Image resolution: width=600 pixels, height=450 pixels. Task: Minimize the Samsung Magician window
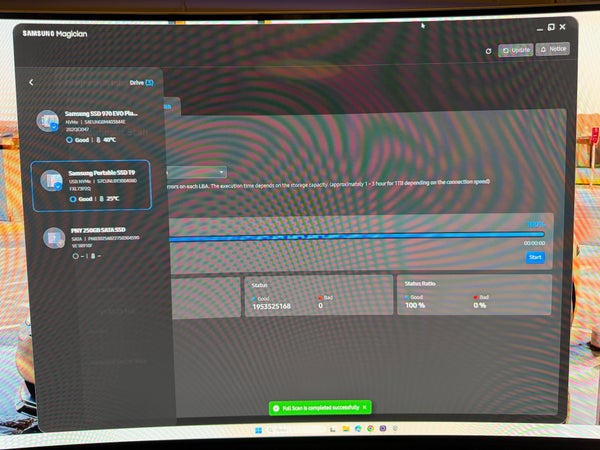(540, 29)
